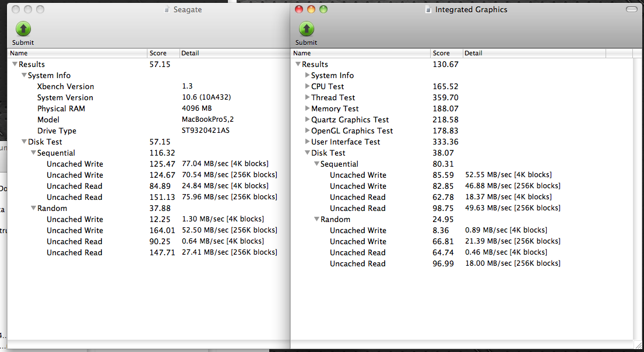Expand the Quartz Graphics Test row
The image size is (644, 352).
pos(307,119)
